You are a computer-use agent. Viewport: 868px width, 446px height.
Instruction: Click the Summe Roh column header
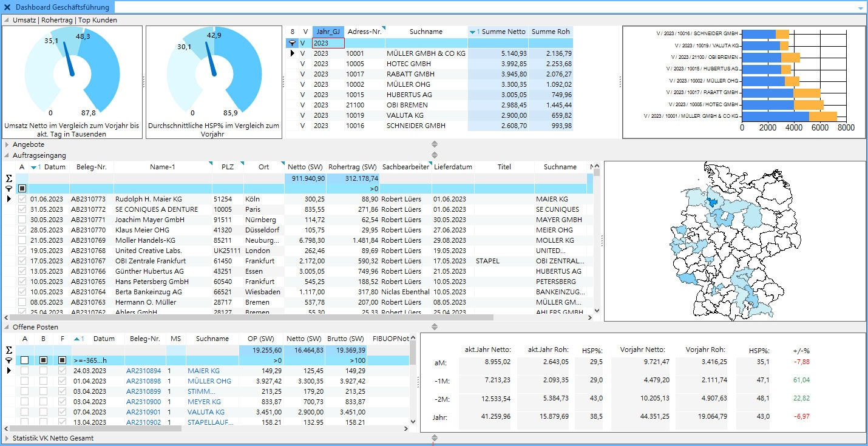(x=551, y=32)
